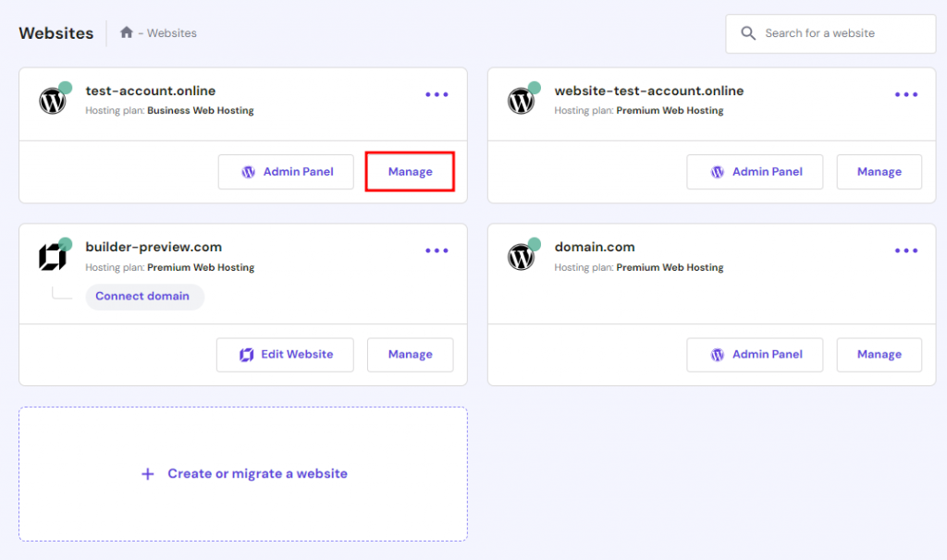
Task: Click the green status dot on test-account.online
Action: 64,87
